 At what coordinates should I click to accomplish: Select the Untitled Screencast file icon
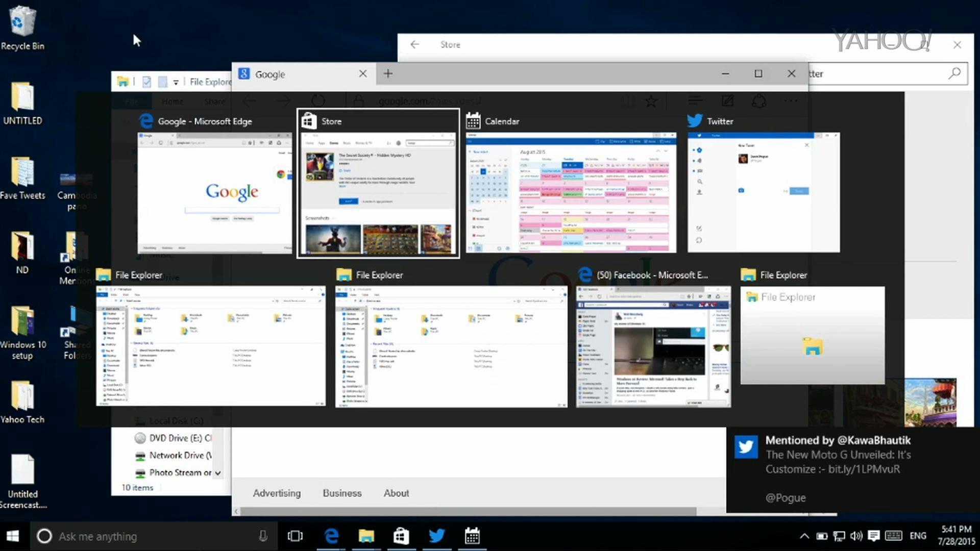[x=22, y=482]
